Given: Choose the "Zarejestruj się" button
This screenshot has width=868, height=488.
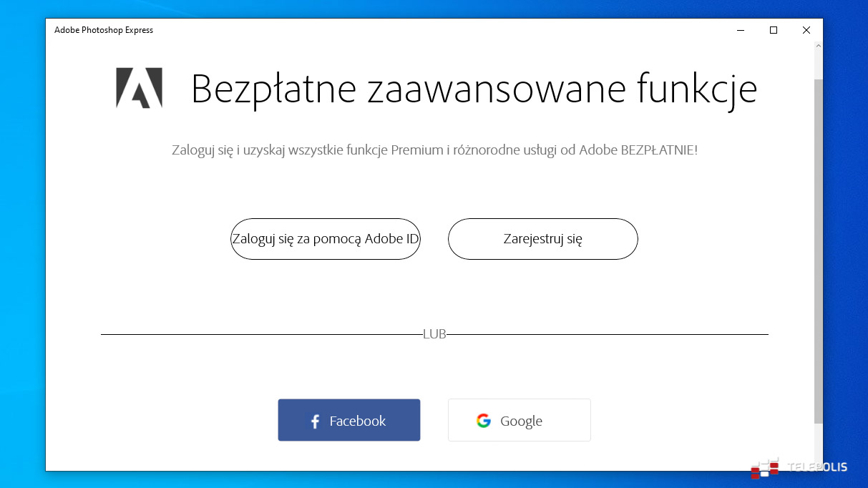Looking at the screenshot, I should 542,239.
